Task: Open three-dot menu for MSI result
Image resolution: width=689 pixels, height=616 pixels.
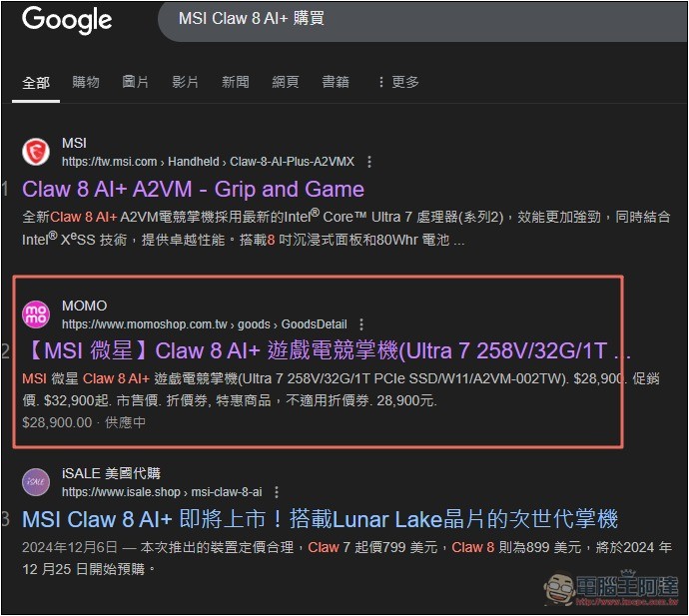Action: (369, 162)
